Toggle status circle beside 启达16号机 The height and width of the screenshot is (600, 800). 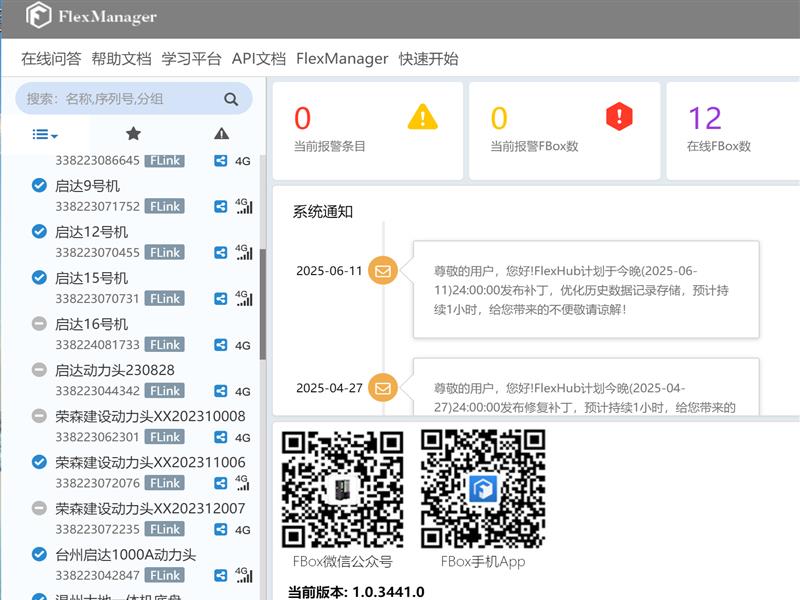pos(39,323)
